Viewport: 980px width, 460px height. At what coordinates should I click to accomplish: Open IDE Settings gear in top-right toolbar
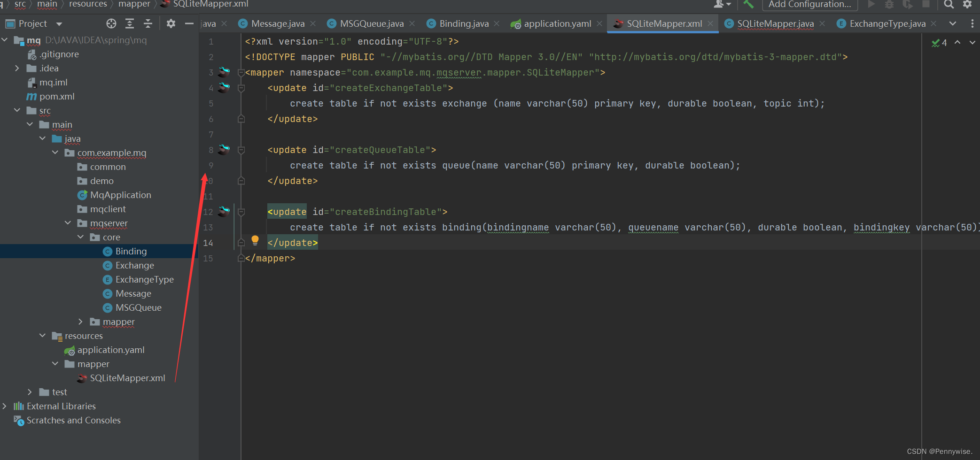[x=968, y=5]
